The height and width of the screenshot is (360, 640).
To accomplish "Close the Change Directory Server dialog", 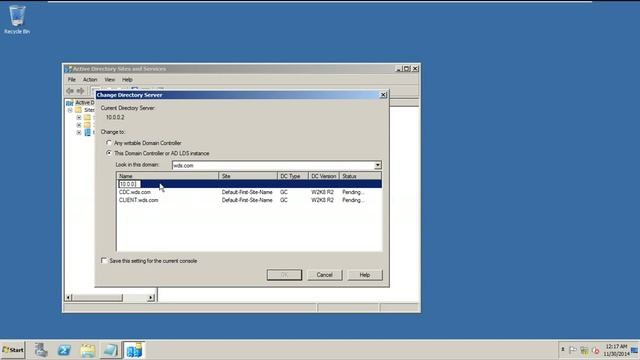I will [x=383, y=95].
